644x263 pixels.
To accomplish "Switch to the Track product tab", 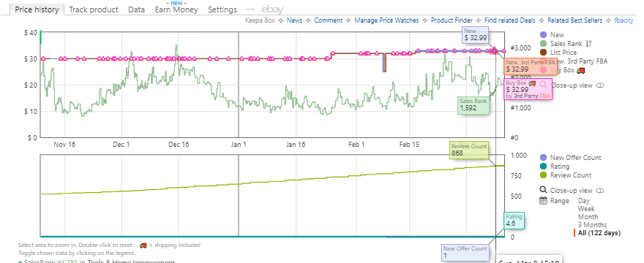I will [94, 9].
